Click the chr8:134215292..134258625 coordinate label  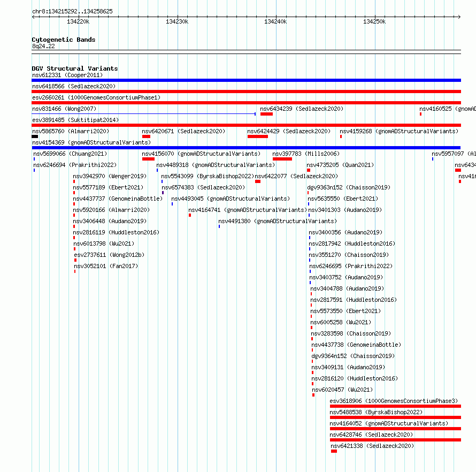coord(72,11)
